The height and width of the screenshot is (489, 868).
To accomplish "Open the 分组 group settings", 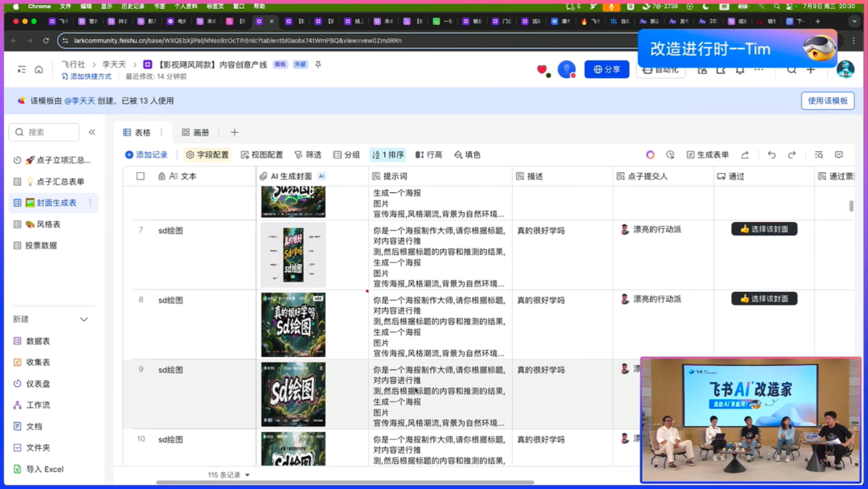I will 346,154.
